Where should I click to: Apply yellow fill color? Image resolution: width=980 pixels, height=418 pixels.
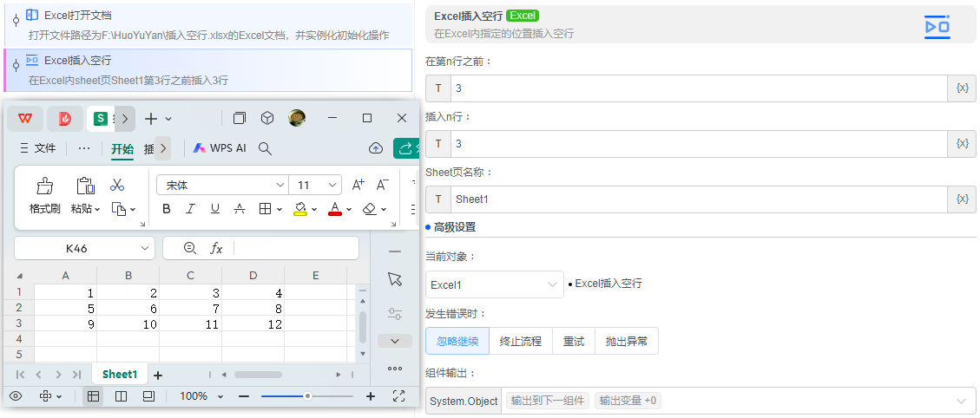300,209
